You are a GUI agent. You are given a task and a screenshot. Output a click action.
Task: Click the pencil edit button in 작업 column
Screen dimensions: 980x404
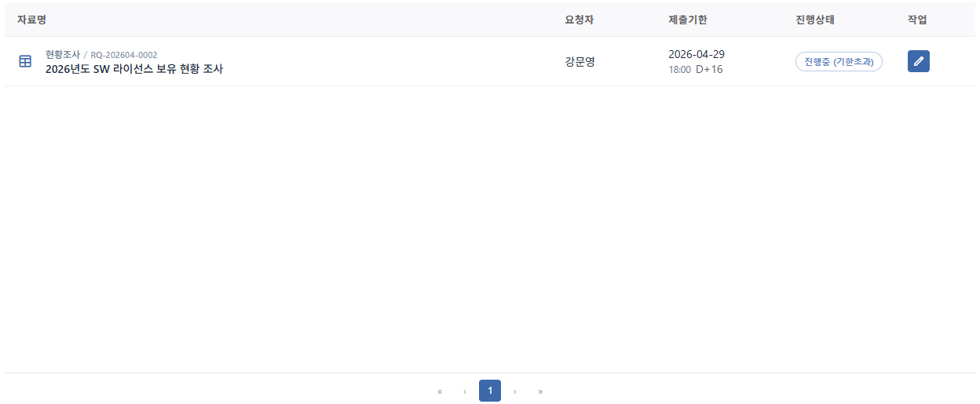click(919, 61)
